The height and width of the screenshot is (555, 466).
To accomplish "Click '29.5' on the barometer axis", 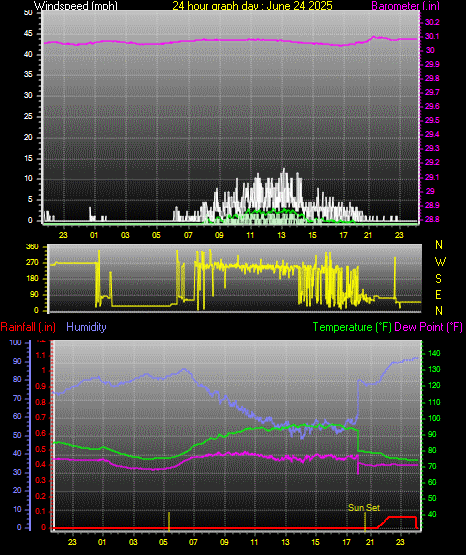I will click(x=432, y=120).
